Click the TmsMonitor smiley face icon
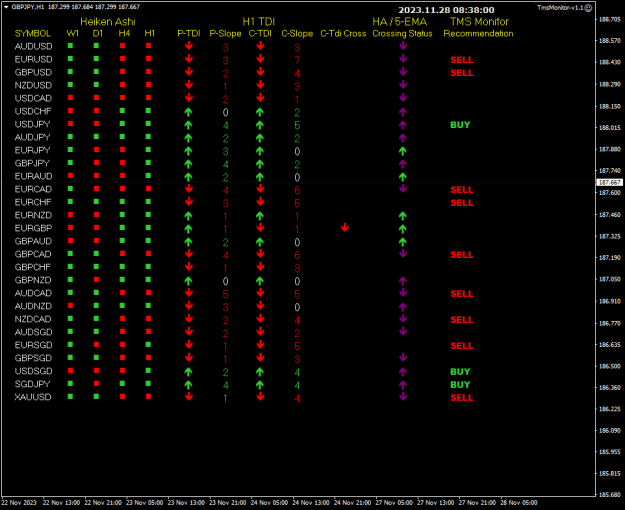625x510 pixels. point(588,8)
